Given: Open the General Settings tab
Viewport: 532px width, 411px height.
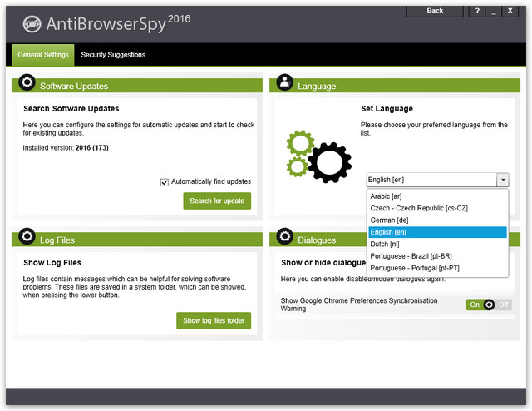Looking at the screenshot, I should click(43, 55).
